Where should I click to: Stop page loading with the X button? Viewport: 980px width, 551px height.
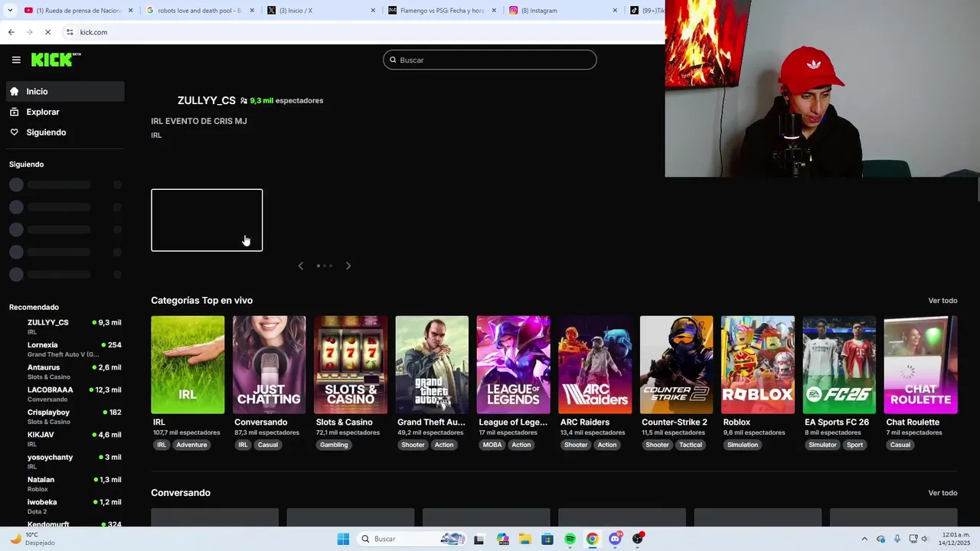coord(47,32)
